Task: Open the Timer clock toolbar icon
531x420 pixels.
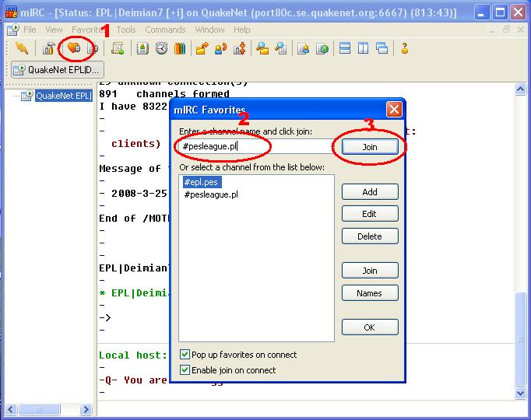Action: tap(161, 49)
